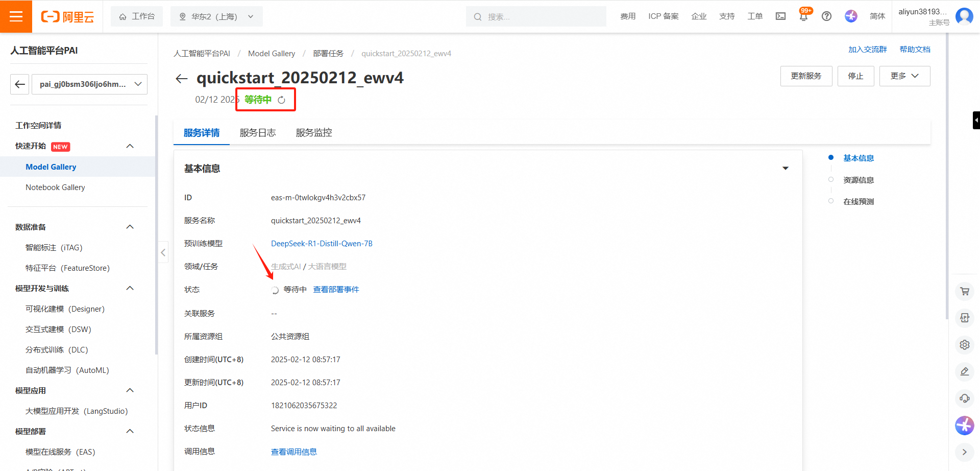Click the Alibaba Cloud logo

tap(68, 17)
